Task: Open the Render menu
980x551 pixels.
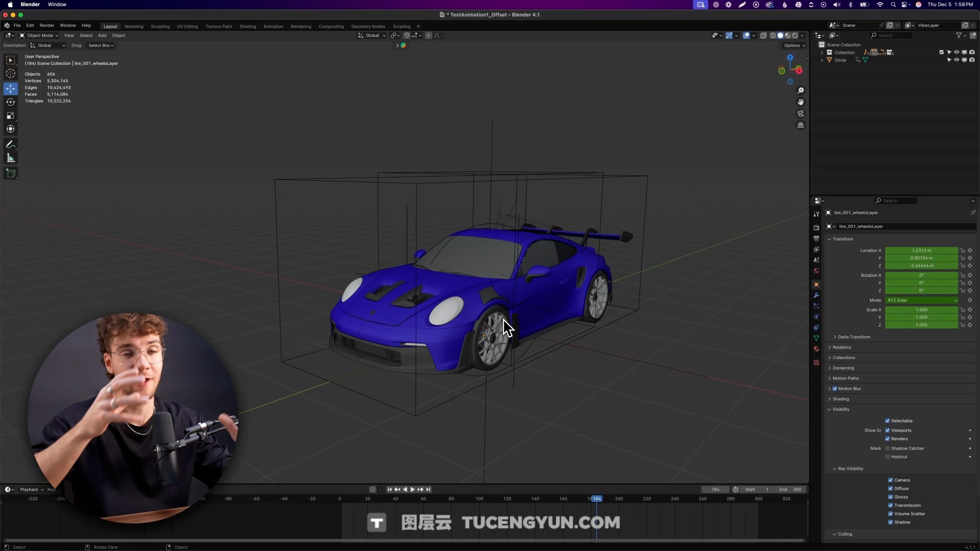Action: click(47, 25)
